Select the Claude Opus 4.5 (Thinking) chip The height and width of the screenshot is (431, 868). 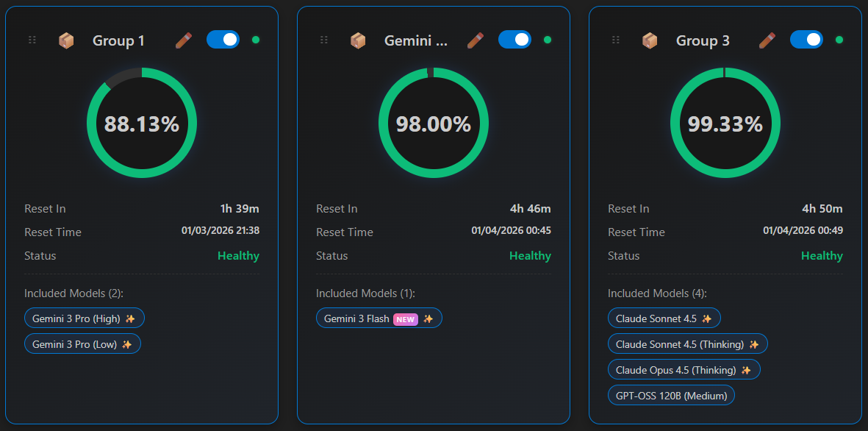[x=684, y=369]
